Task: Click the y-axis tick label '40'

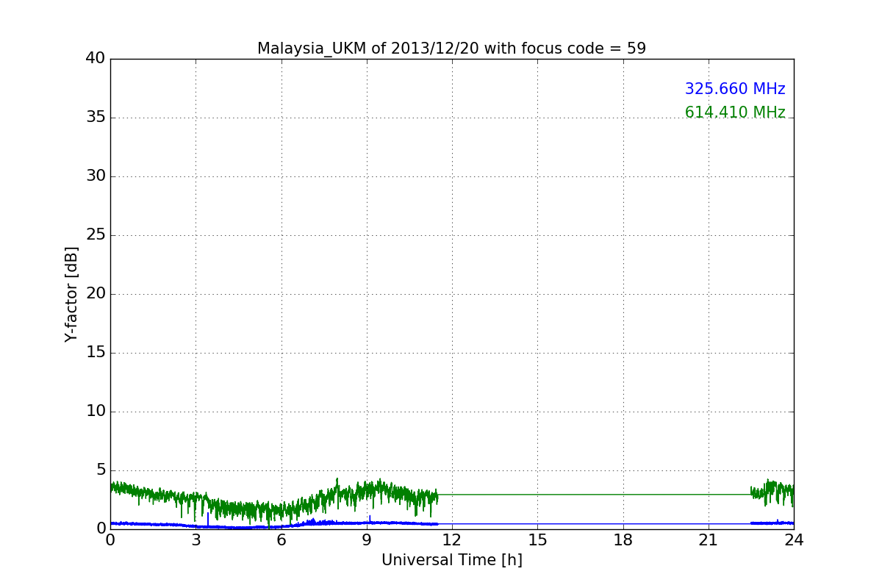Action: click(x=96, y=59)
